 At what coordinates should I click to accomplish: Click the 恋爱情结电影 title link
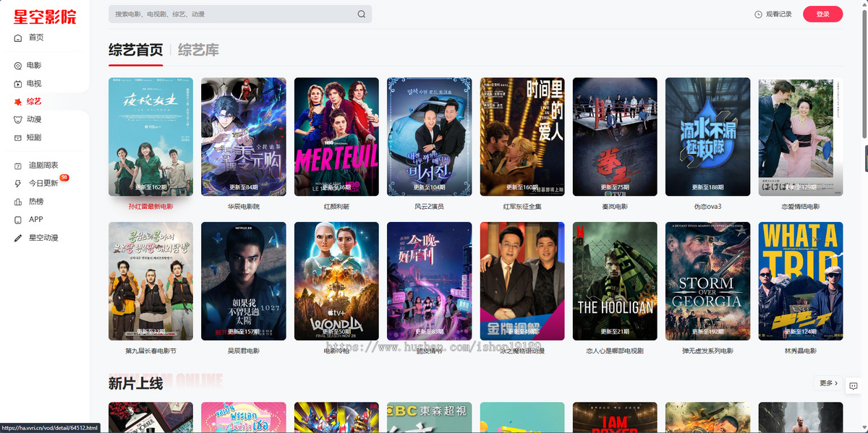[801, 206]
